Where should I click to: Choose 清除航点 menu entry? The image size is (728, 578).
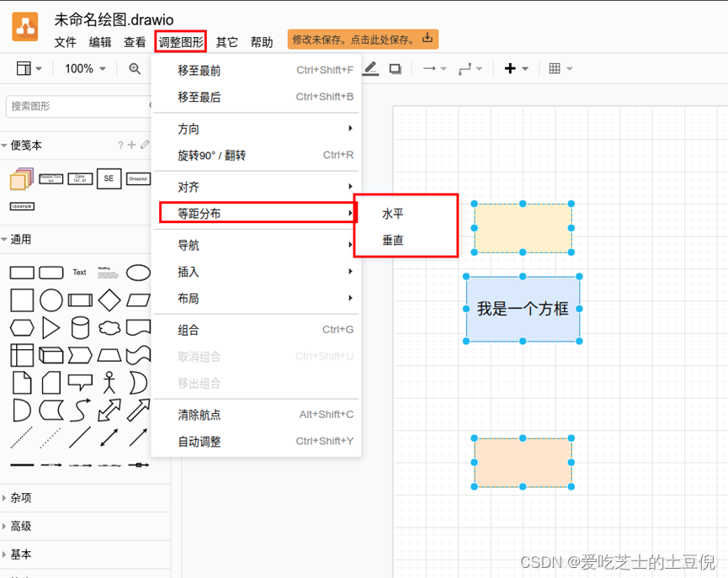click(257, 415)
